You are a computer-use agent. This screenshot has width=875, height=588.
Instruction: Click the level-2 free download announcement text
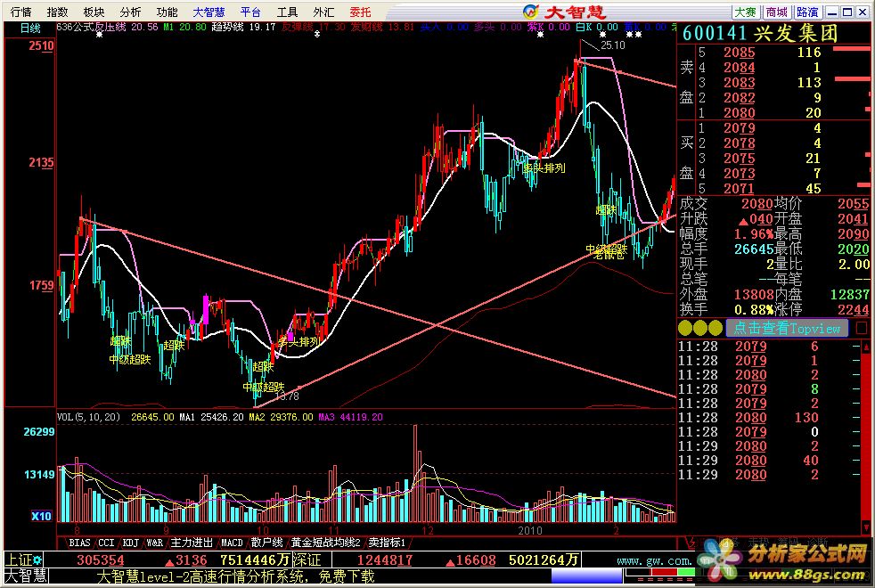coord(235,576)
